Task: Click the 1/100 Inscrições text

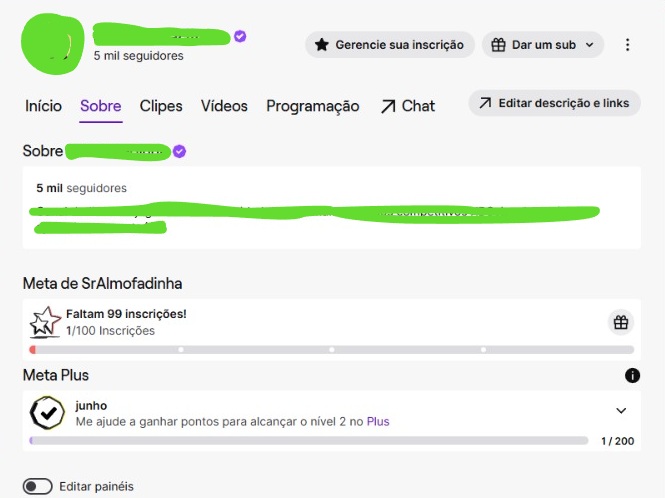Action: (x=110, y=331)
